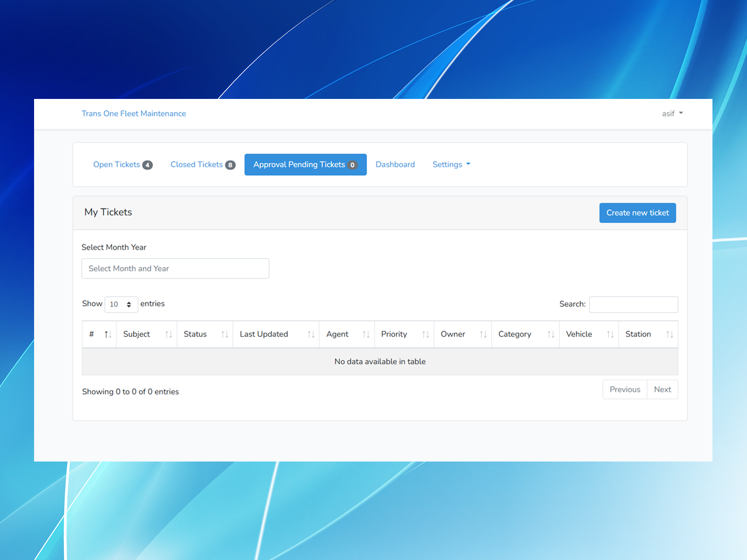
Task: Sort table by the # column arrows
Action: tap(108, 334)
